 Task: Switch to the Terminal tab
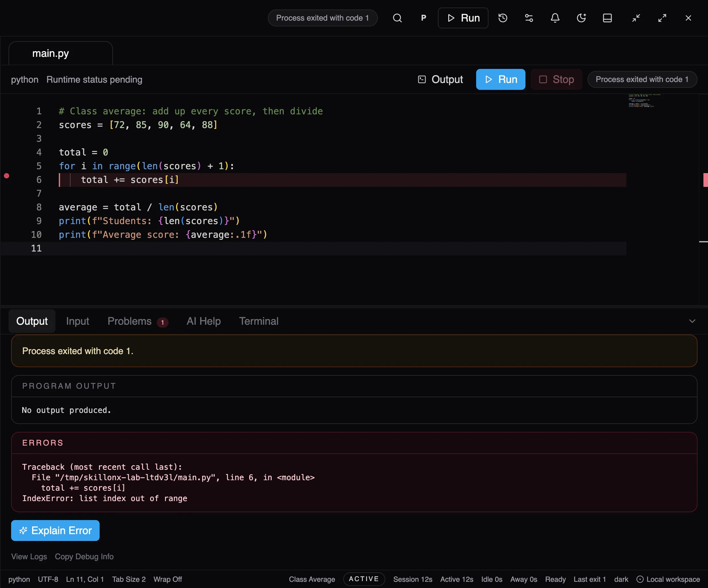259,321
